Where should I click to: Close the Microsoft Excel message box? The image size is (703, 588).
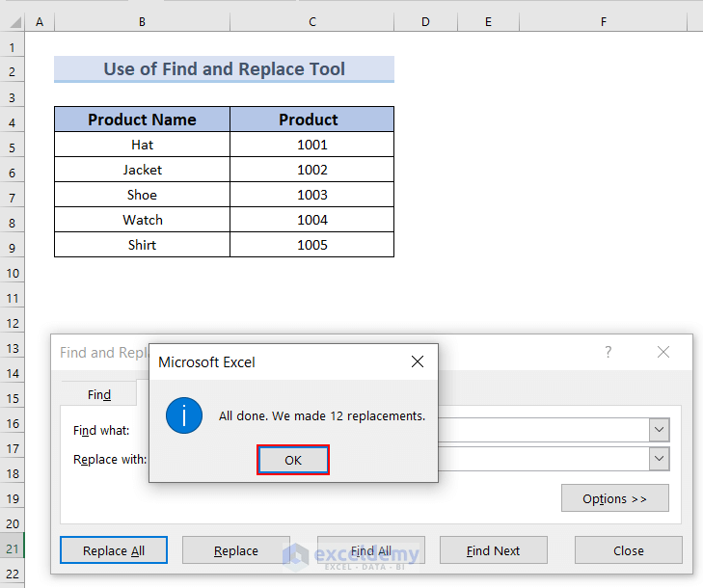coord(418,361)
